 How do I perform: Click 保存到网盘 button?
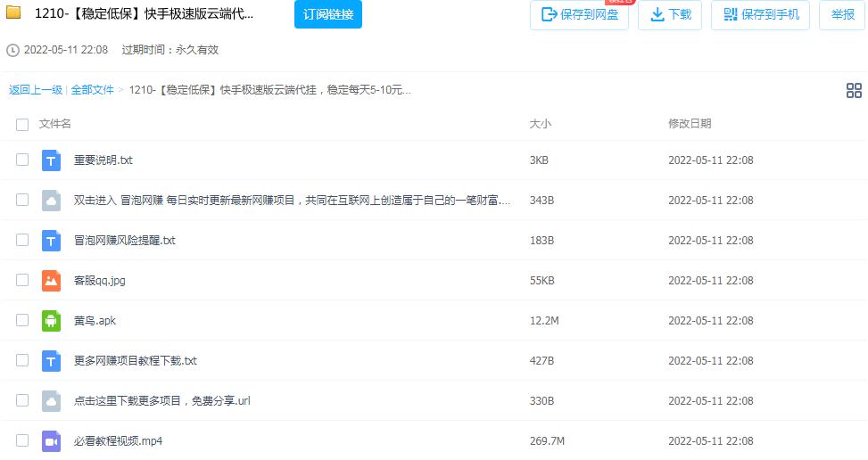(579, 14)
